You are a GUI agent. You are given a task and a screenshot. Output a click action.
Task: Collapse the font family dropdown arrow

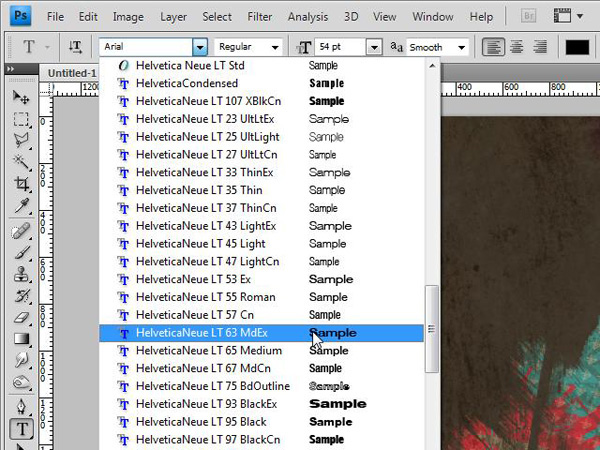(x=200, y=47)
